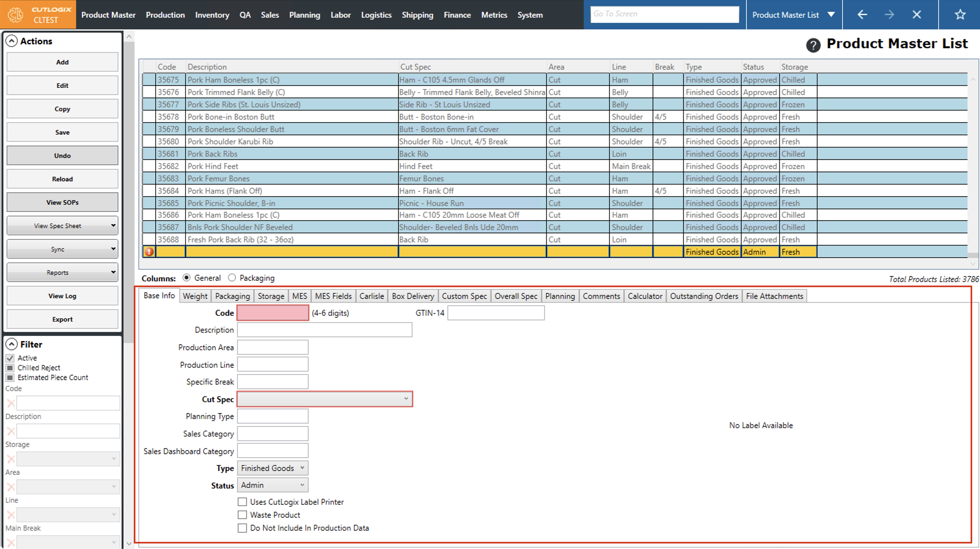Switch to the MES Fields tab
The width and height of the screenshot is (980, 549).
[x=333, y=296]
